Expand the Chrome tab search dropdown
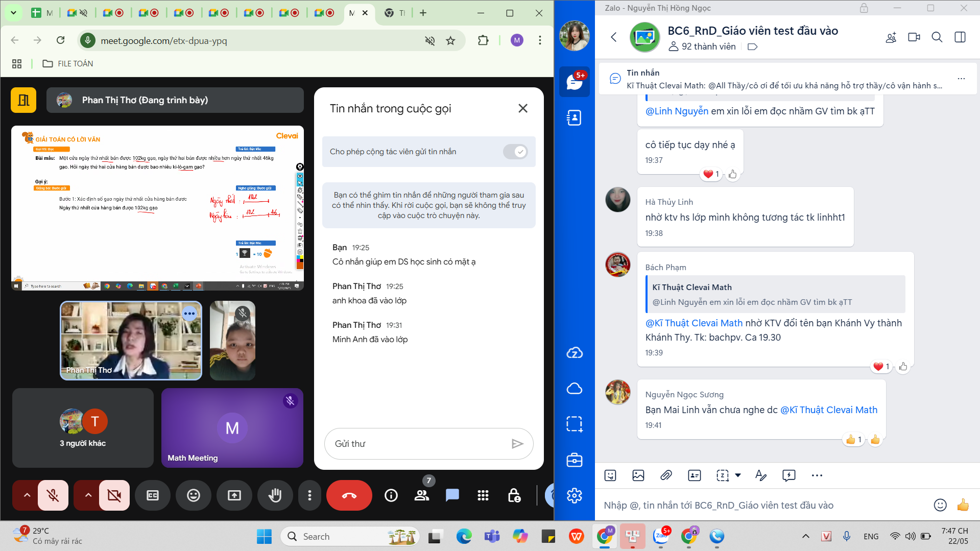The image size is (980, 551). 13,13
